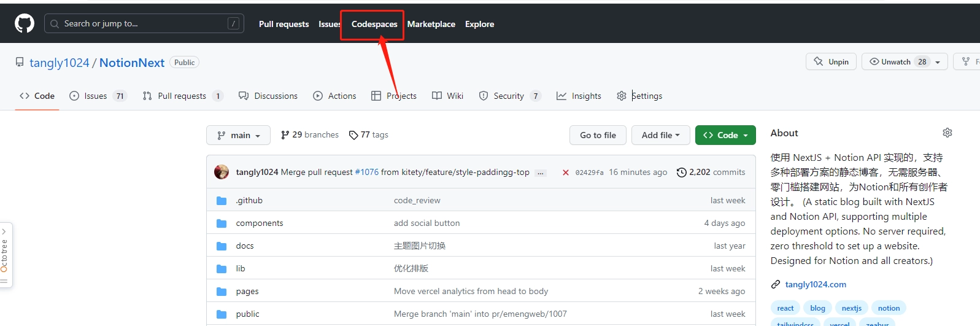Open Codespaces in top navigation

374,24
